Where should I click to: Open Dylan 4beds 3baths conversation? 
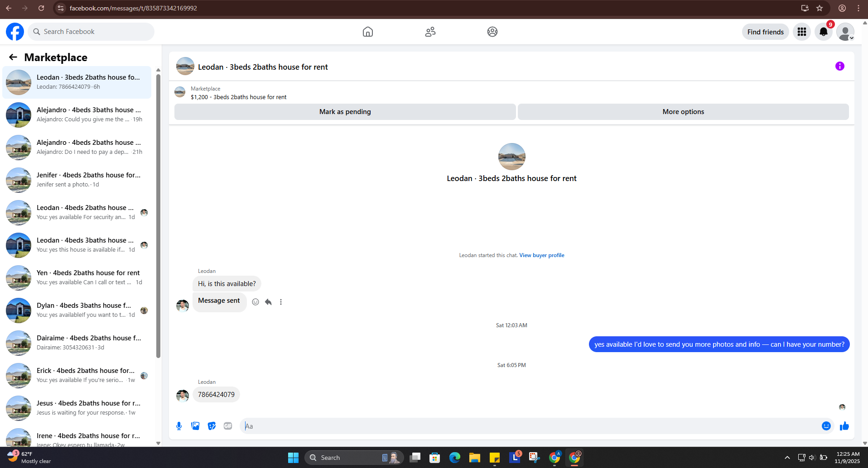pos(77,310)
